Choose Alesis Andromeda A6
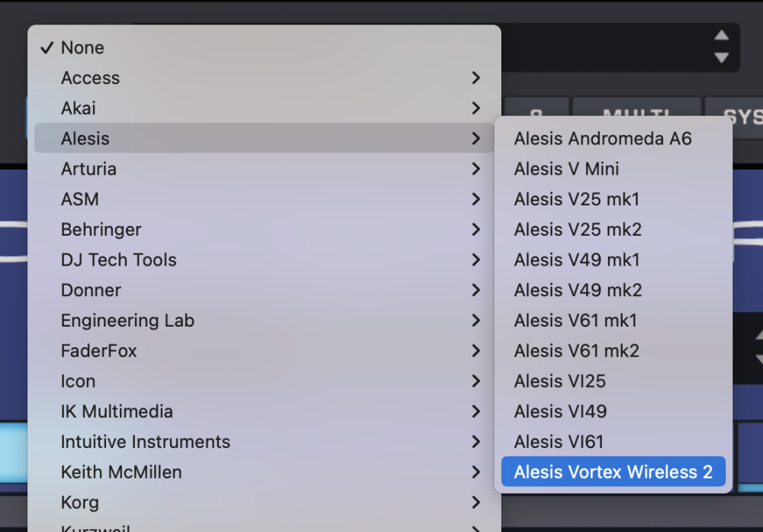 tap(603, 139)
